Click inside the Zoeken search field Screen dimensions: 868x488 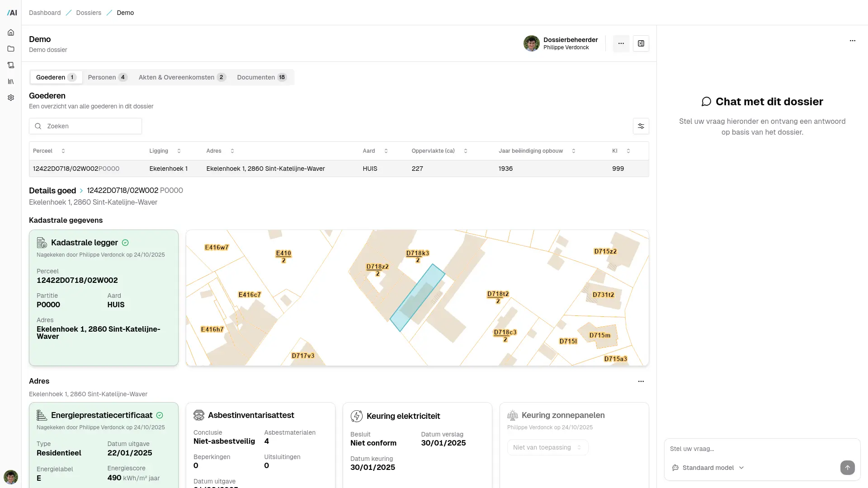[x=86, y=126]
